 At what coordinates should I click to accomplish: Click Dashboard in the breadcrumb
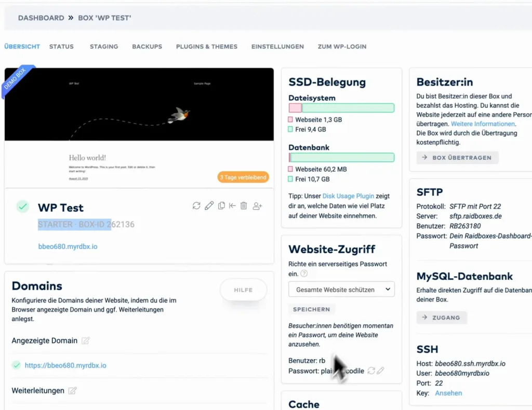pyautogui.click(x=41, y=18)
